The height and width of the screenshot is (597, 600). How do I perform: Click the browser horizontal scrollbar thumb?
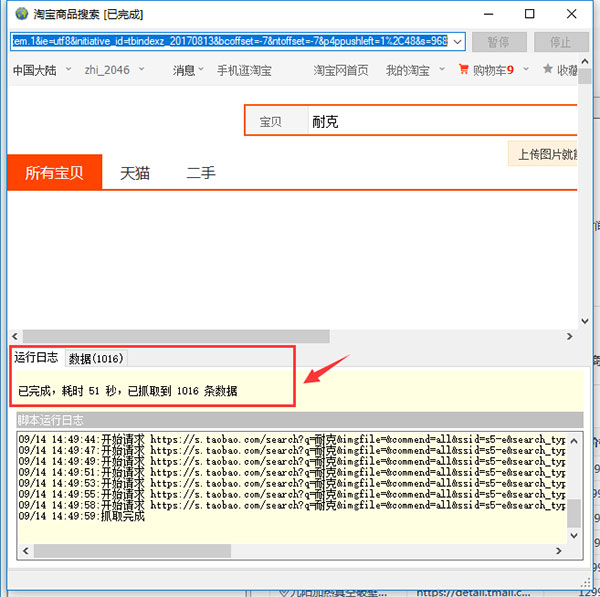176,336
